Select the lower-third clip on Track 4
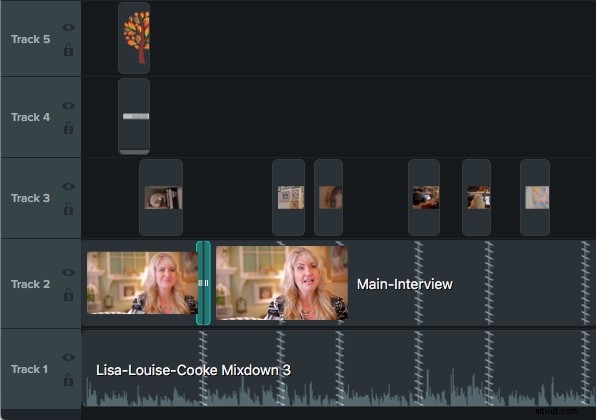 (x=134, y=116)
